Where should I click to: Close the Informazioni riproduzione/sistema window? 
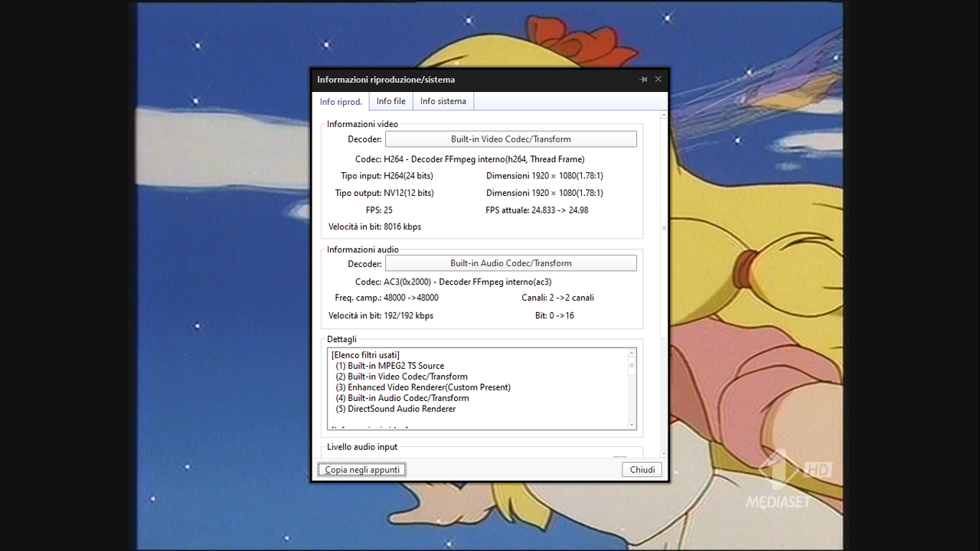(658, 79)
